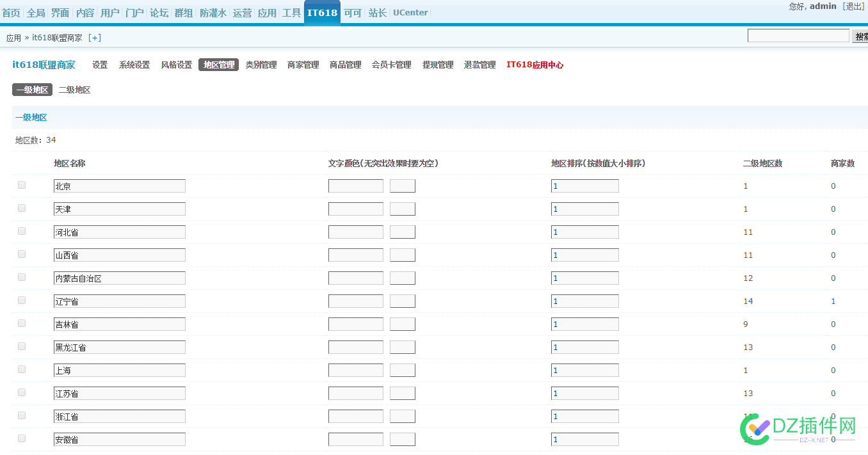Select the 安徽省 row checkbox

22,438
